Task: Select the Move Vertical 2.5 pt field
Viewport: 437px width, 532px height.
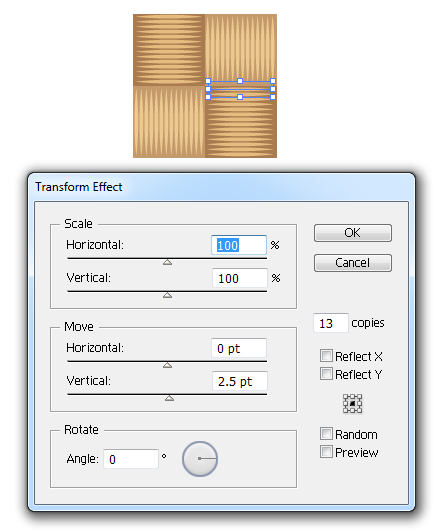Action: pos(240,381)
